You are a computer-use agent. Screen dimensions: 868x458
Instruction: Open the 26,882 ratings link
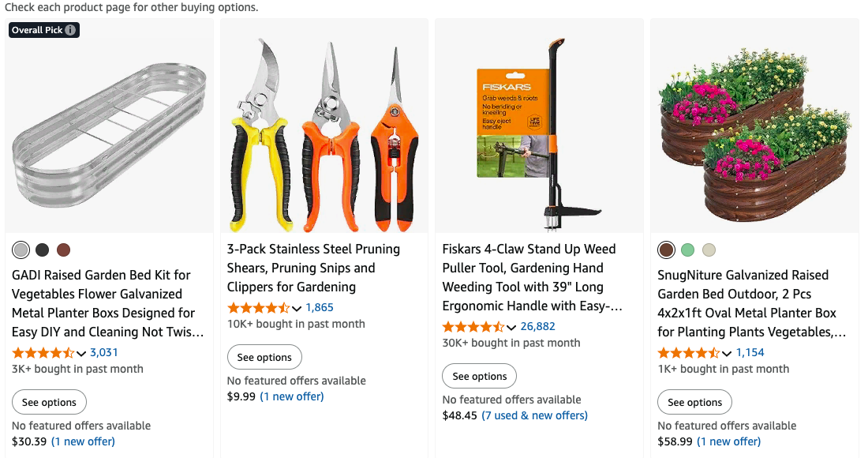click(538, 326)
